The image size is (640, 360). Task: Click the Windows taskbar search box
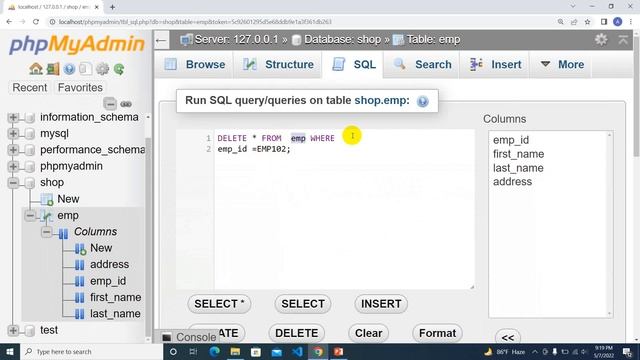[91, 351]
